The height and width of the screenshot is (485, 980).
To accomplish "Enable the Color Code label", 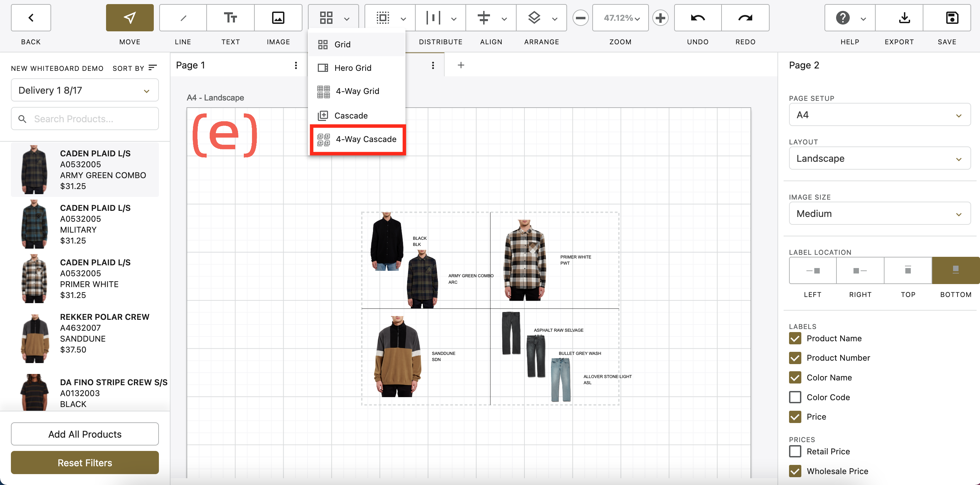I will pos(795,397).
